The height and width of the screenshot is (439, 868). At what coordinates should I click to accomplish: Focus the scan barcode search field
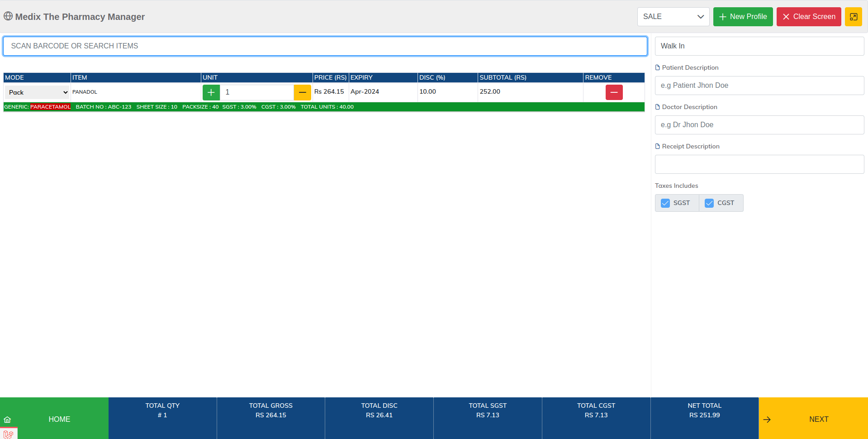click(x=325, y=46)
